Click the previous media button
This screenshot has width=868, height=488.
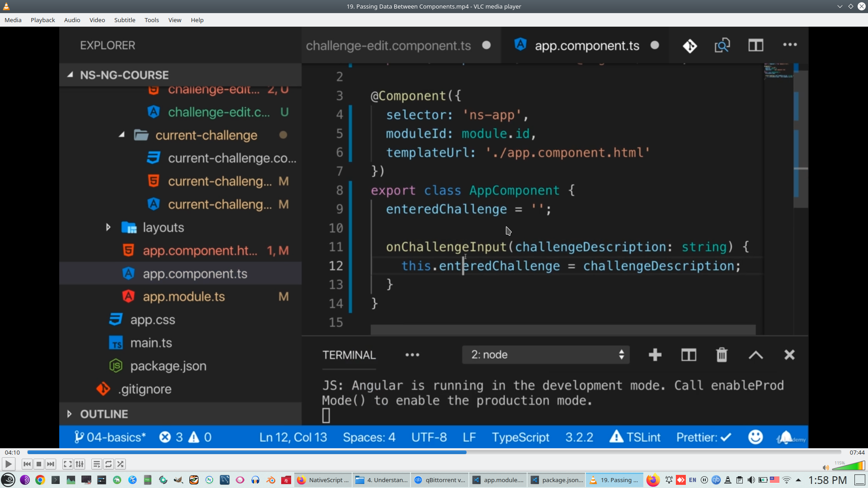tap(27, 464)
